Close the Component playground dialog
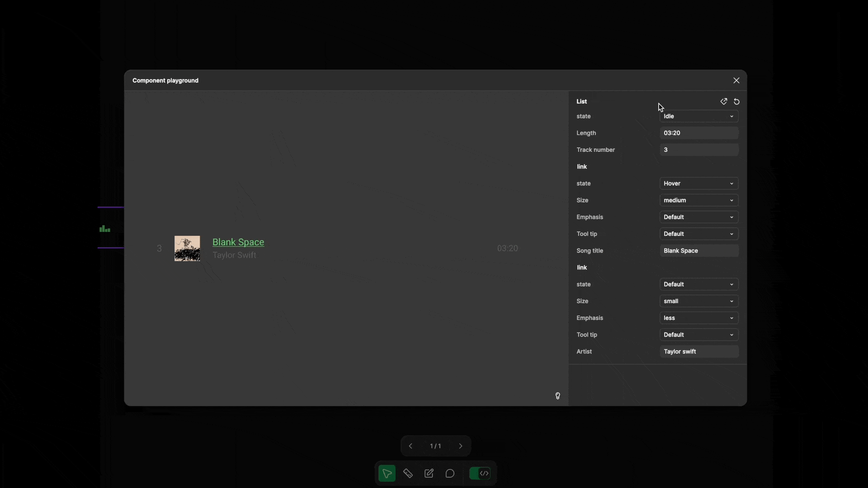The image size is (868, 488). [736, 80]
